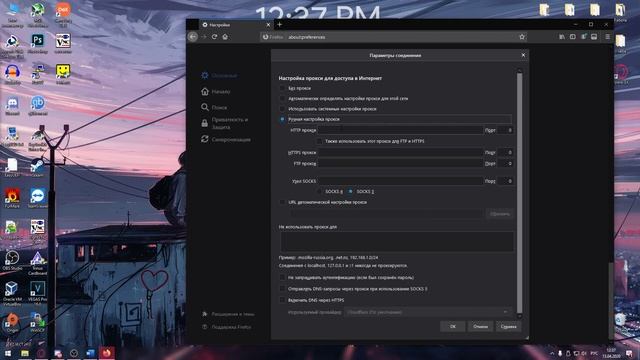The width and height of the screenshot is (640, 360).
Task: Click the no-proxy-for text area
Action: pyautogui.click(x=397, y=241)
